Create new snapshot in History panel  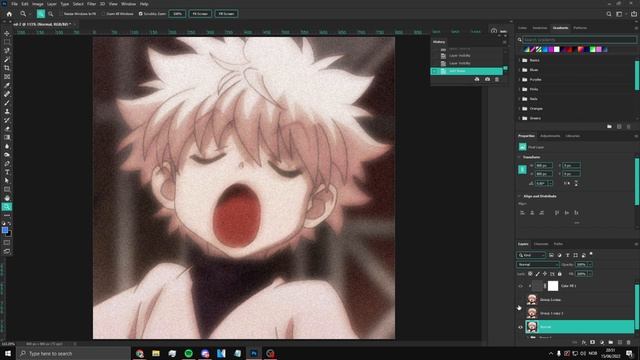pyautogui.click(x=487, y=79)
